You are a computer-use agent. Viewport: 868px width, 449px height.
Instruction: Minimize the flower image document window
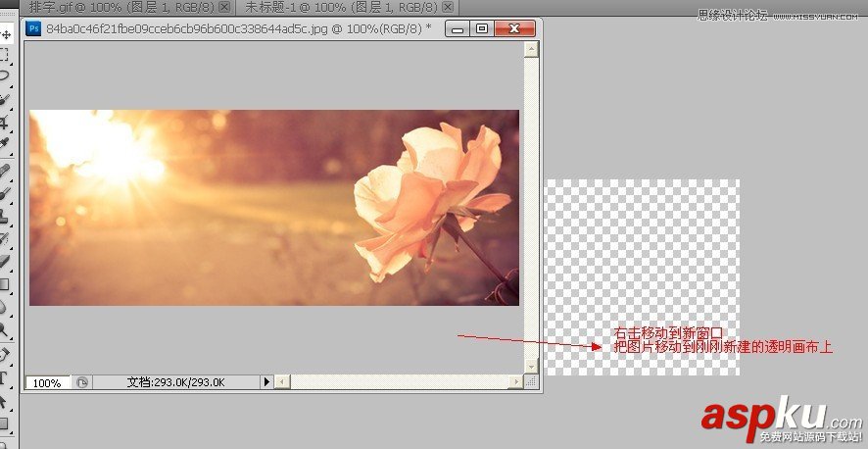(458, 28)
